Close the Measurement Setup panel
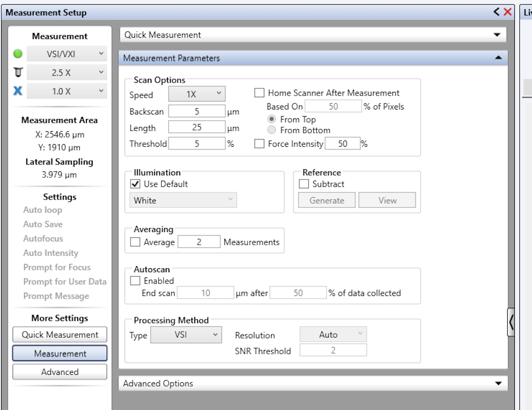 tap(508, 12)
